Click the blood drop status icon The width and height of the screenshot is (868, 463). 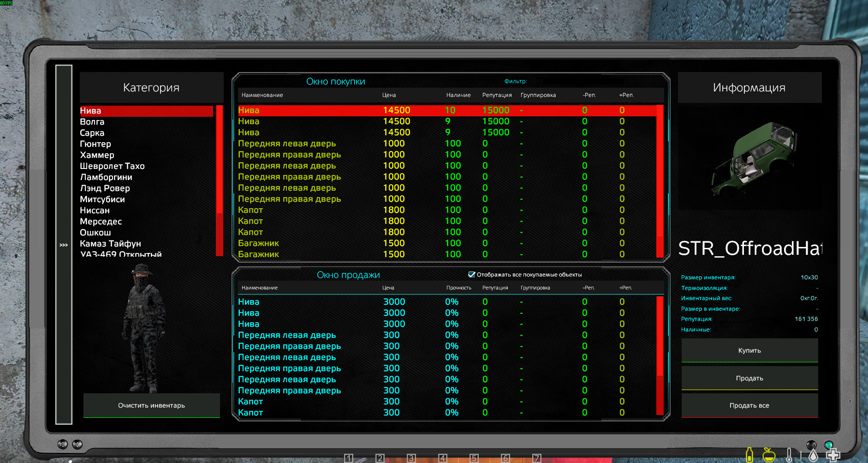(x=813, y=455)
